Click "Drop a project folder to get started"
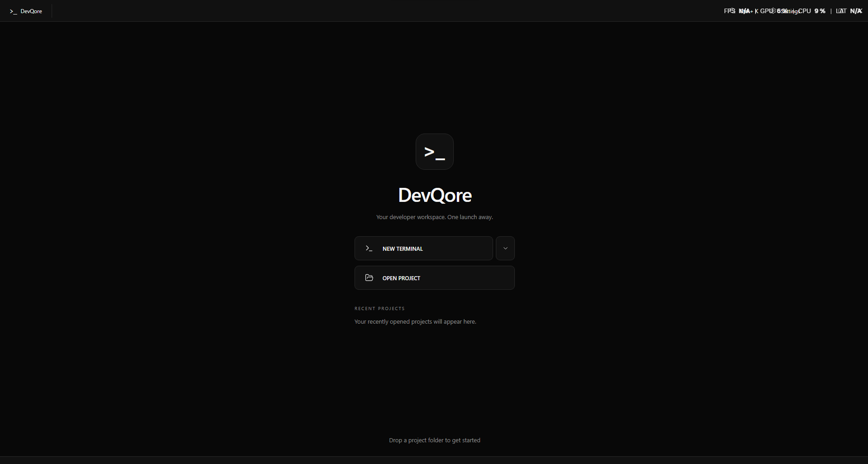 point(435,440)
